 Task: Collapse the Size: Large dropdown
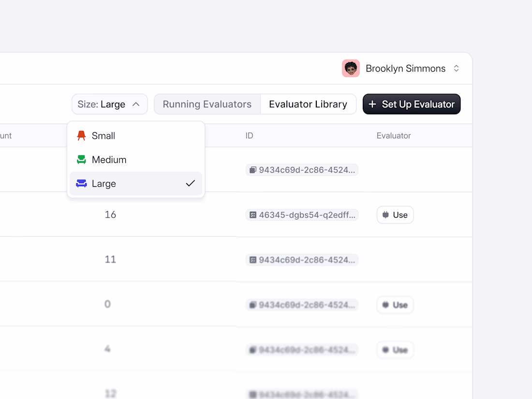coord(110,104)
